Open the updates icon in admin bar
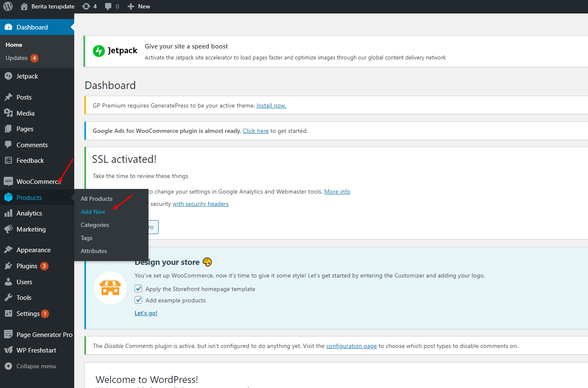The width and height of the screenshot is (588, 388). [86, 6]
